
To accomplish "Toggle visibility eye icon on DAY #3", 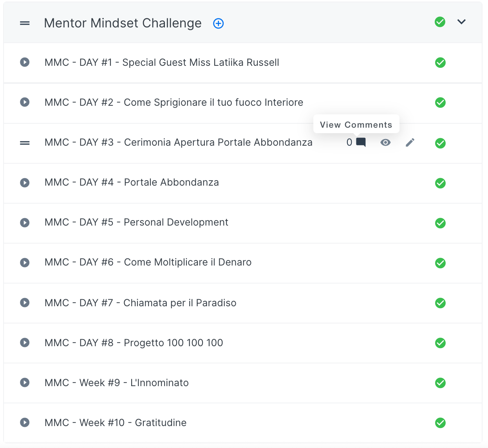I will pyautogui.click(x=385, y=143).
